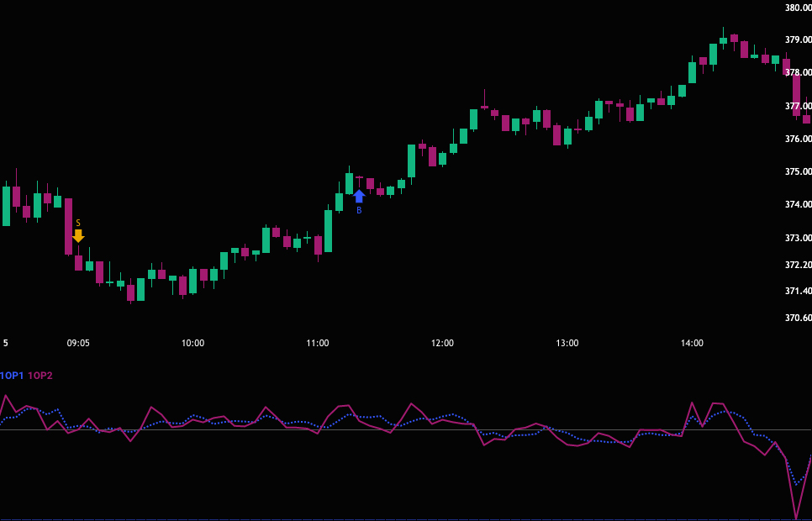Click the orange S sell signal arrow
The height and width of the screenshot is (521, 812).
pos(78,236)
